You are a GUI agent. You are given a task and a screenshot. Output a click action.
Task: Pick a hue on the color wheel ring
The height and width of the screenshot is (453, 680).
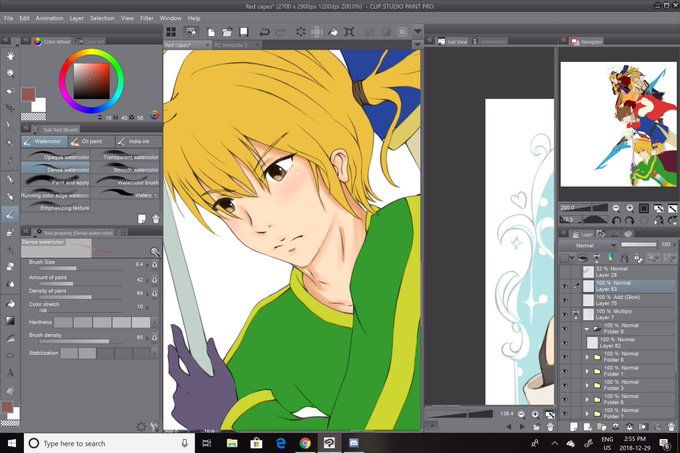coord(91,53)
